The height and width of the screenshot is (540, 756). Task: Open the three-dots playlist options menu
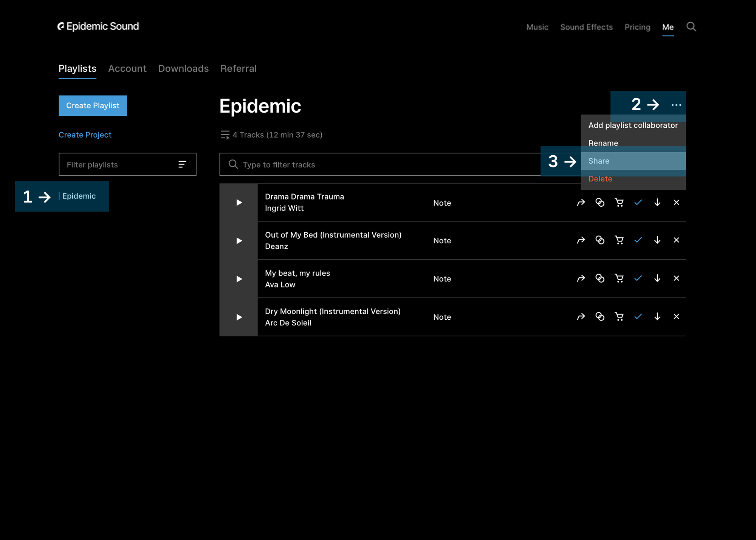click(676, 105)
